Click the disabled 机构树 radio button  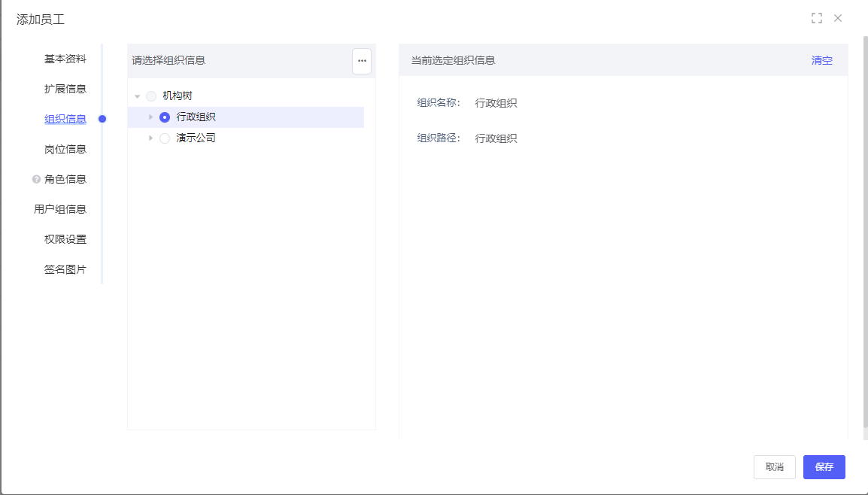[151, 96]
